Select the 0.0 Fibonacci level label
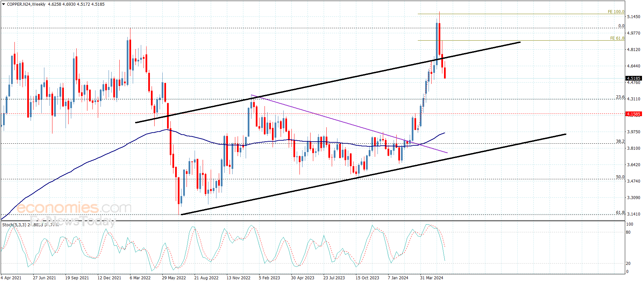Screen dimensions: 644x282 (x=621, y=26)
